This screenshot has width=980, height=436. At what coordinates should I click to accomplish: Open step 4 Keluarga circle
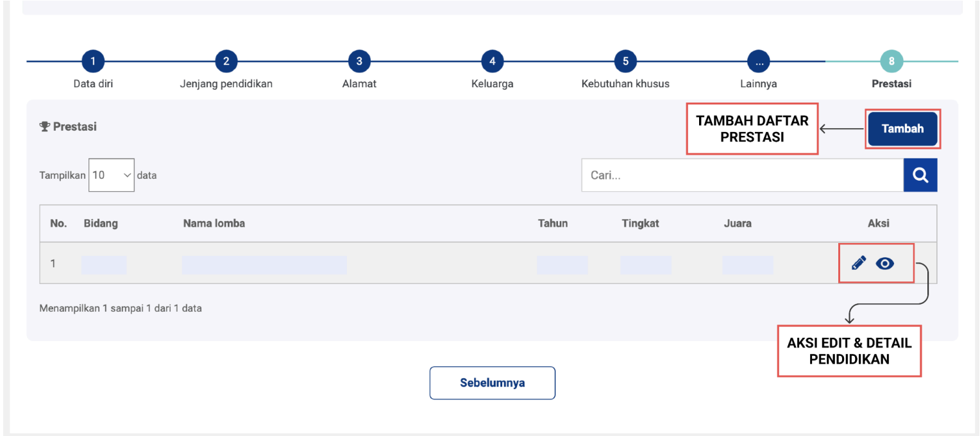click(492, 62)
